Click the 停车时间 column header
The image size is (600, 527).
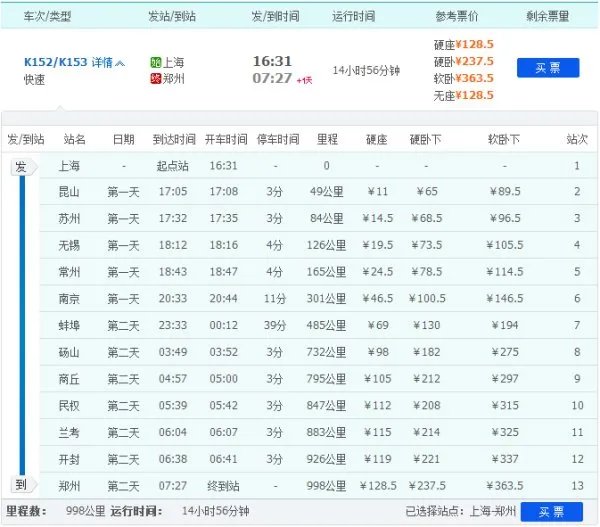[278, 139]
